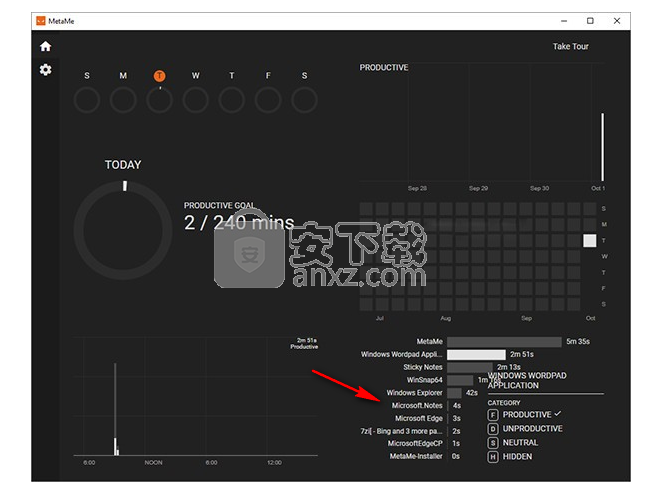Screen dimensions: 645x499
Task: Minimize the MetaMe window
Action: coord(564,21)
